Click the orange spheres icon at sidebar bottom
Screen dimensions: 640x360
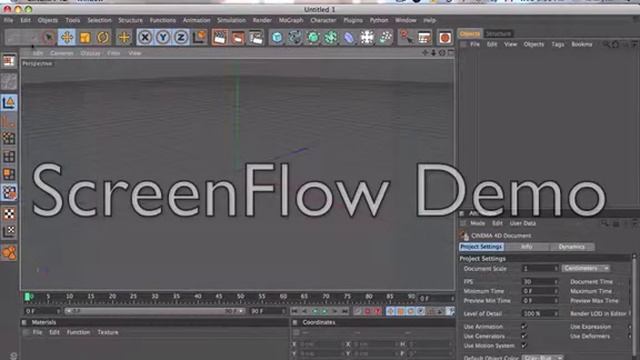[9, 253]
